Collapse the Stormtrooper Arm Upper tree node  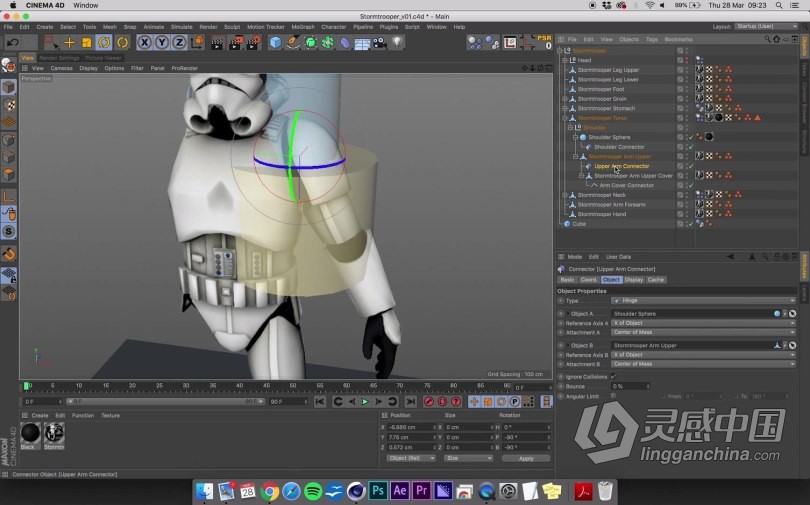tap(575, 156)
